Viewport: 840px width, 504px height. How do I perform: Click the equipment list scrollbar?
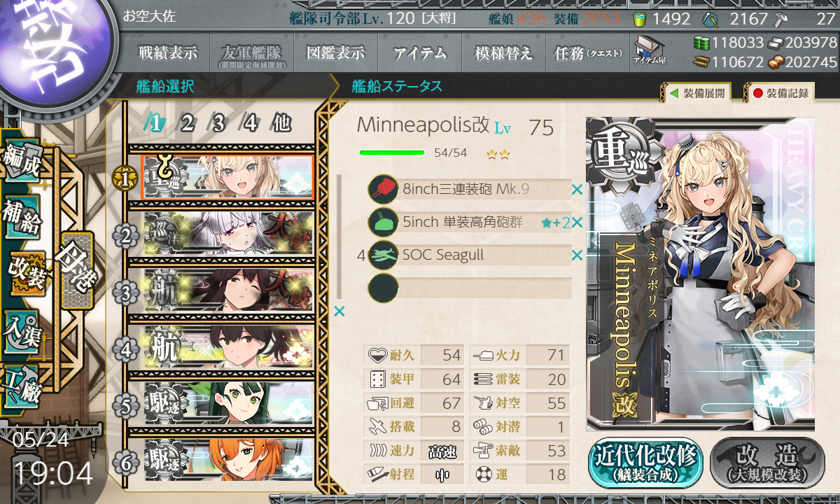[339, 238]
